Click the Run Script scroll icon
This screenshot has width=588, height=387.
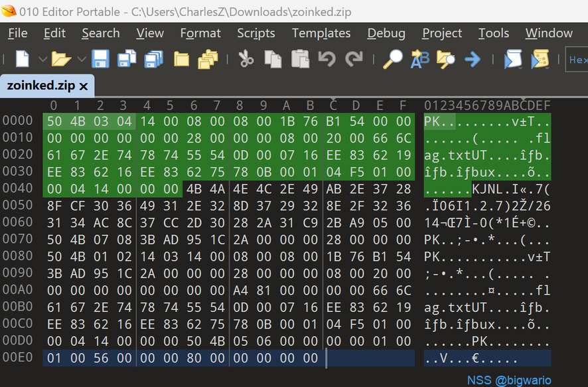[x=513, y=59]
